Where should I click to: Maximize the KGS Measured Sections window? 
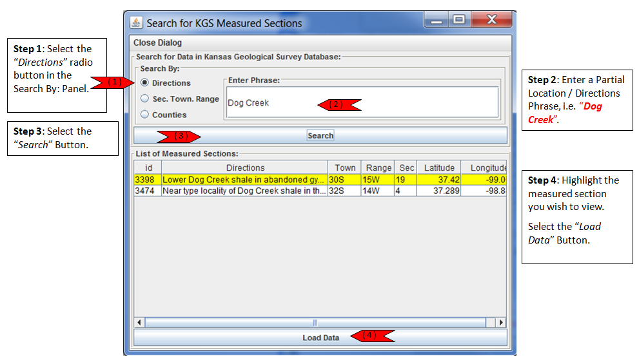click(459, 19)
